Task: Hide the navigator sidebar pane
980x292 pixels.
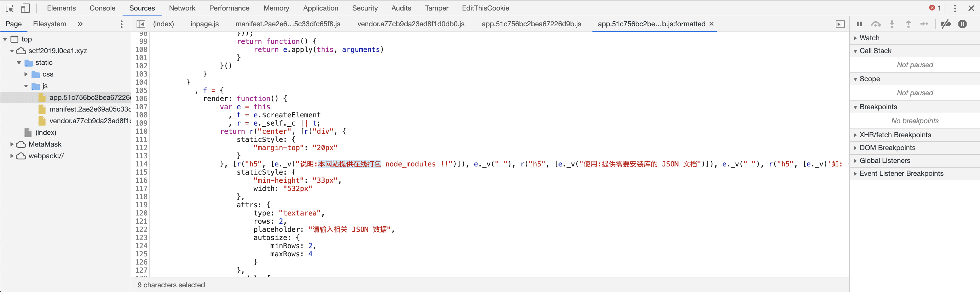Action: coord(141,24)
